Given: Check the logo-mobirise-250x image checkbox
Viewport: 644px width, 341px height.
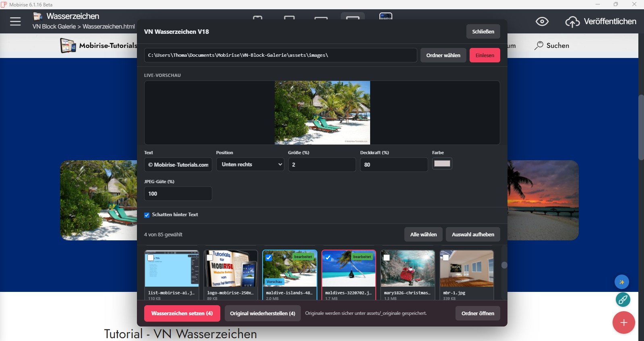Looking at the screenshot, I should [210, 258].
